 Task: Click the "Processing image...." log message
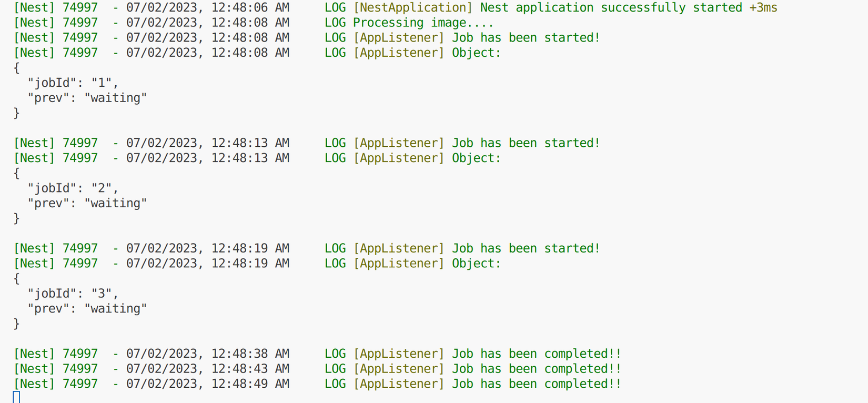click(423, 23)
